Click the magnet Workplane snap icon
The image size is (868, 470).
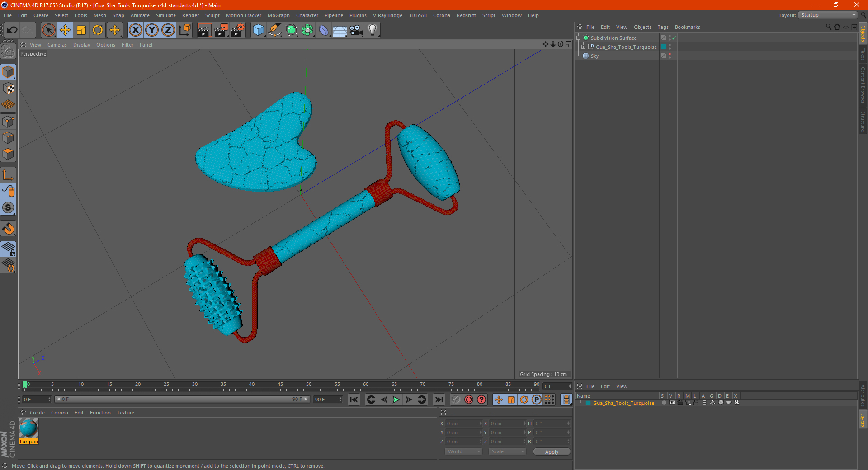coord(8,229)
